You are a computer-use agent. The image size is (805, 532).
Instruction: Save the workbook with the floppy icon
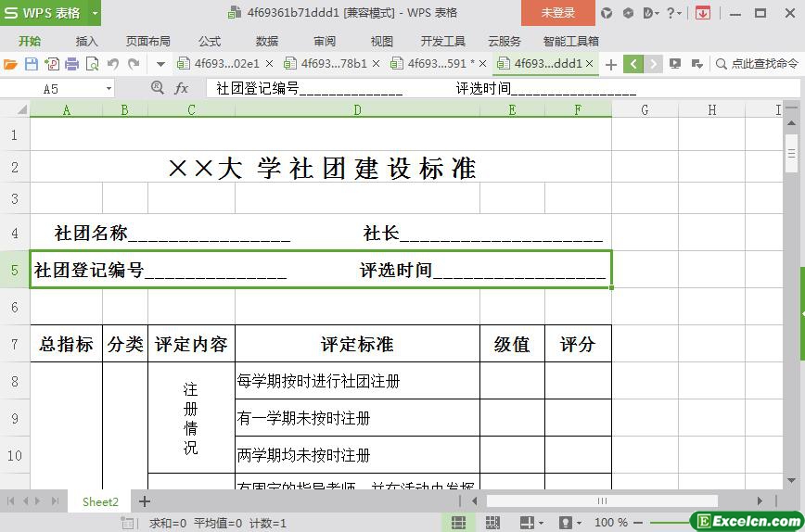coord(32,64)
